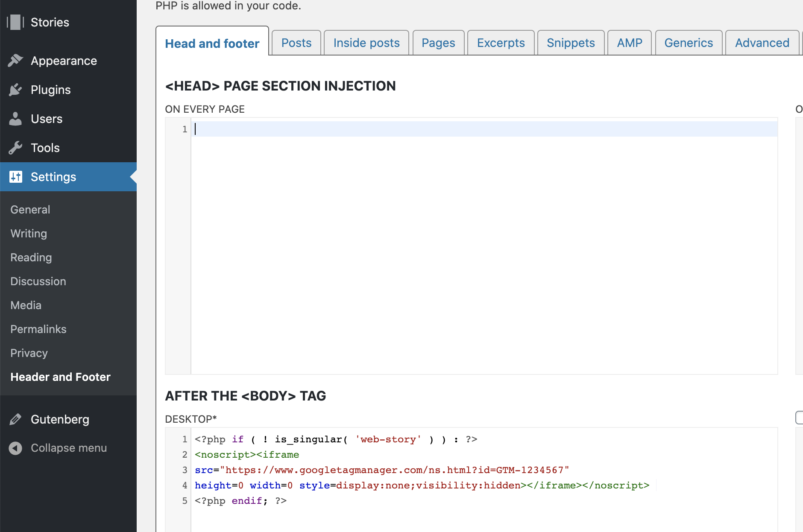
Task: Select the Advanced tab
Action: (x=762, y=42)
